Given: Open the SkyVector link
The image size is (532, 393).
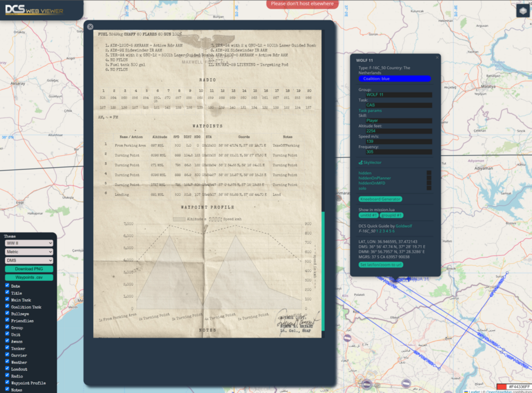Looking at the screenshot, I should click(372, 162).
